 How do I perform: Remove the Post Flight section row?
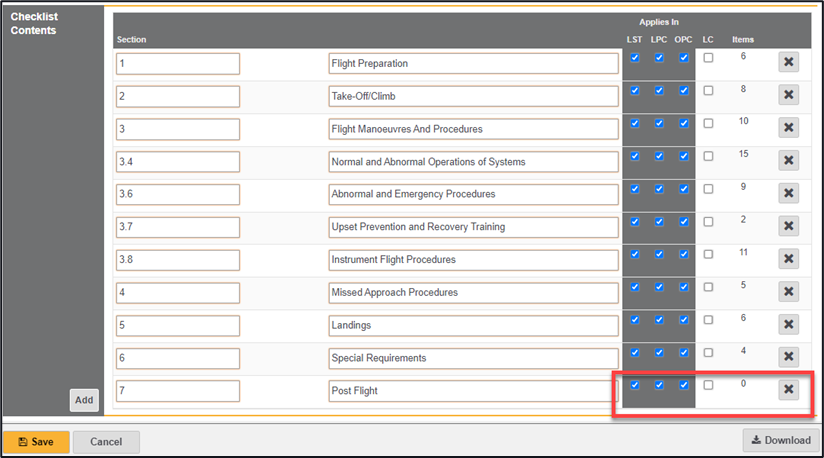788,389
